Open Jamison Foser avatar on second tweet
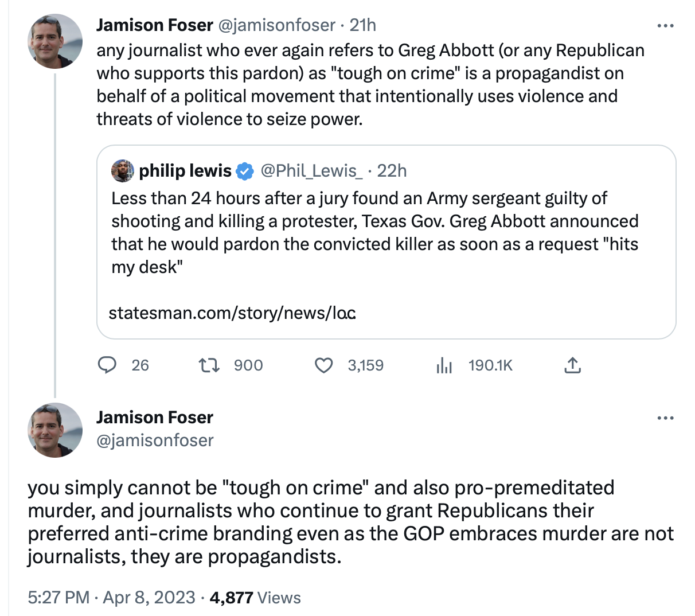The width and height of the screenshot is (695, 616). (55, 430)
